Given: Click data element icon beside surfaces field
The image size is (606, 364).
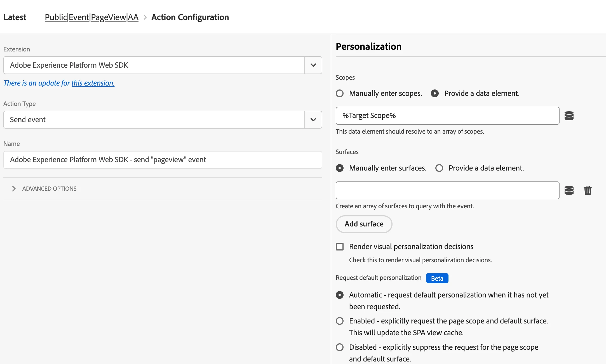Looking at the screenshot, I should click(569, 190).
